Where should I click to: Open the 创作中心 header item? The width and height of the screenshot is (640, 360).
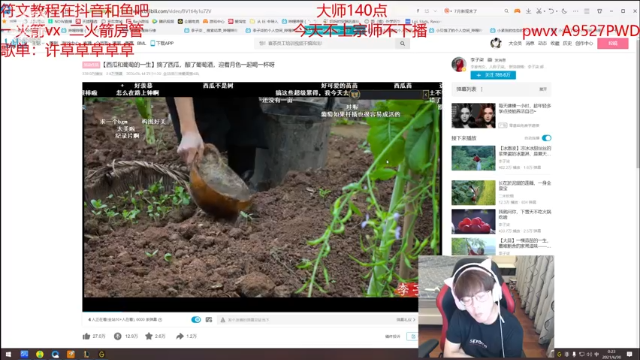pyautogui.click(x=584, y=43)
